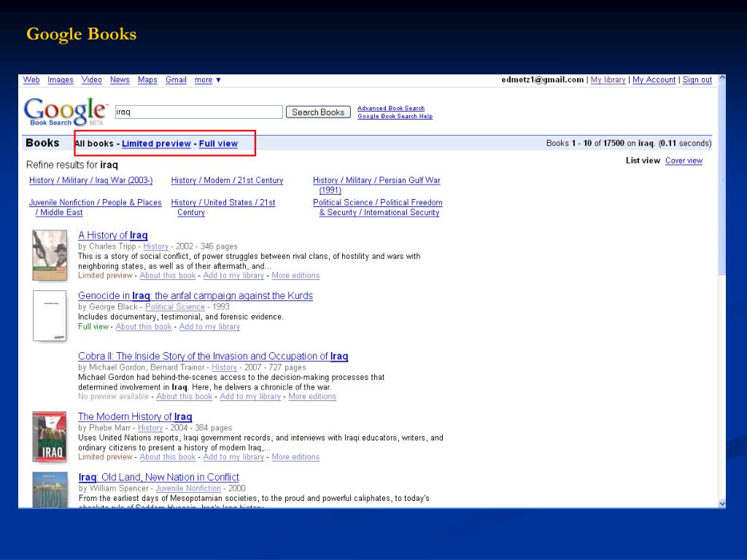Open the 'A History of Iraq' cover thumbnail
The image size is (747, 560).
point(50,255)
